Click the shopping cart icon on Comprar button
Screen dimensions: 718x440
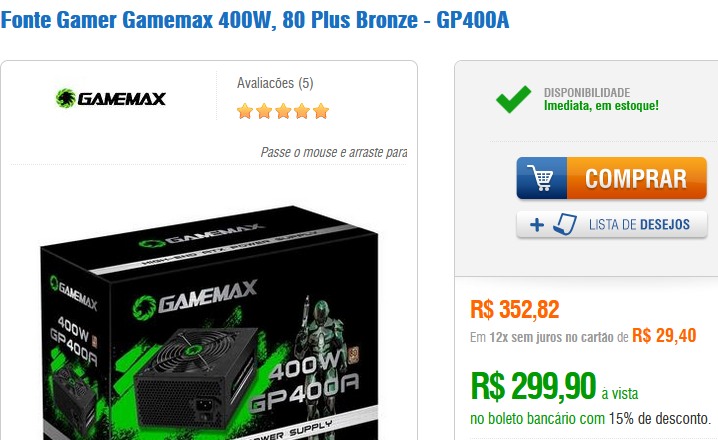pyautogui.click(x=541, y=178)
